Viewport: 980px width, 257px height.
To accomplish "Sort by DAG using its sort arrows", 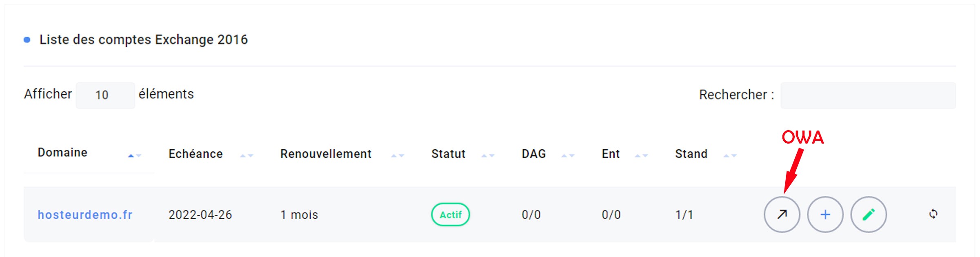I will (x=568, y=155).
